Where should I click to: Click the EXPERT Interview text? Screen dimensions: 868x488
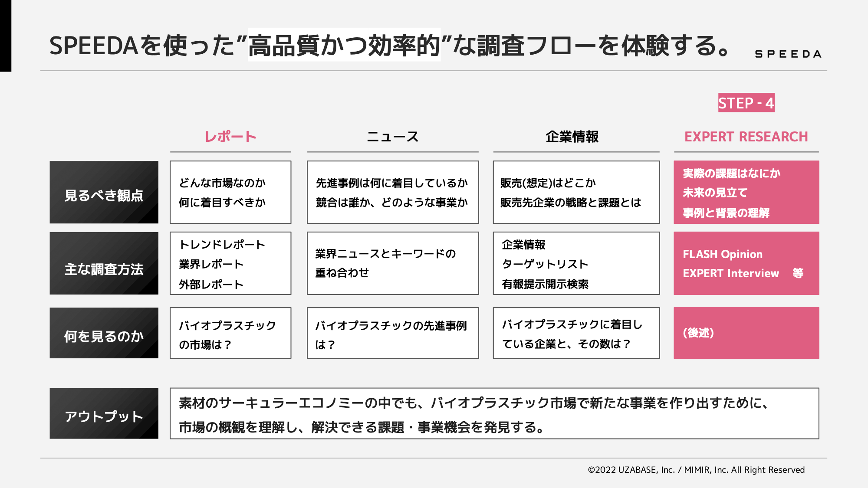[x=731, y=273]
